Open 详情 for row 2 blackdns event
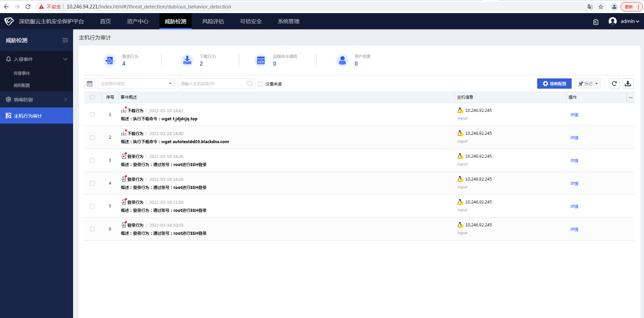 tap(574, 138)
